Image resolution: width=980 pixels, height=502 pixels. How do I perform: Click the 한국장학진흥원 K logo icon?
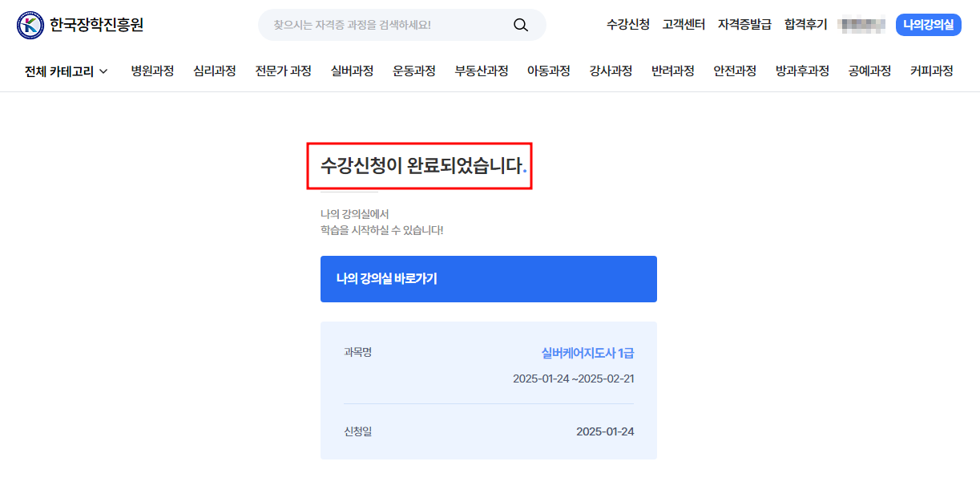point(29,24)
